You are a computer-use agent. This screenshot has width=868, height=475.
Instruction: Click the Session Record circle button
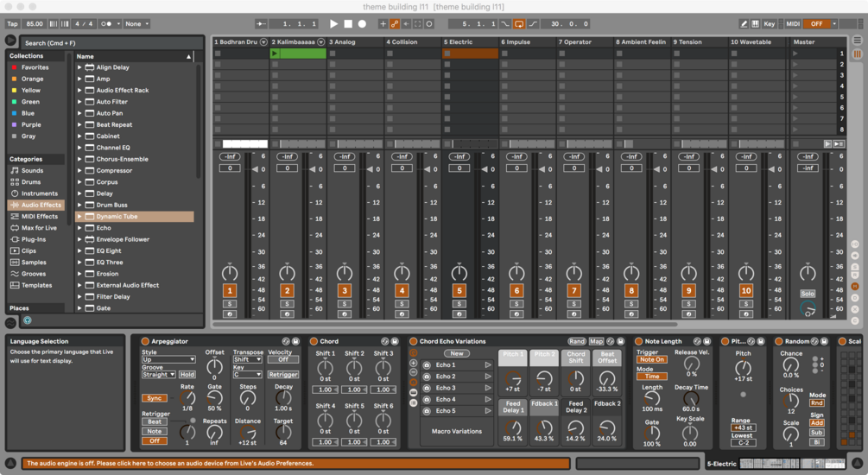tap(428, 24)
